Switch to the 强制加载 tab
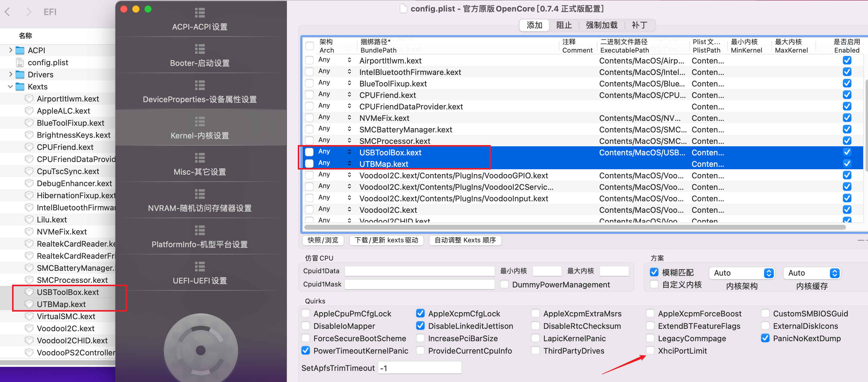This screenshot has height=382, width=868. click(602, 25)
